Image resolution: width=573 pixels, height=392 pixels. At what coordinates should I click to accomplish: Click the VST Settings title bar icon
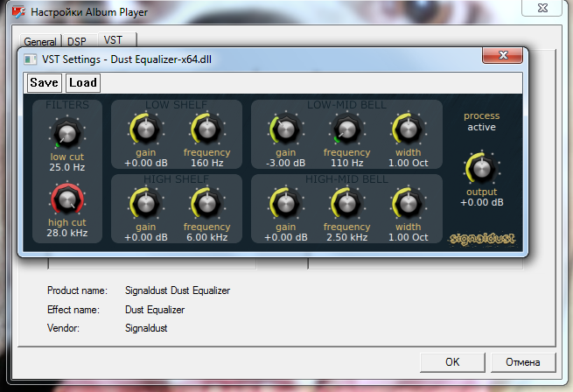(x=30, y=59)
